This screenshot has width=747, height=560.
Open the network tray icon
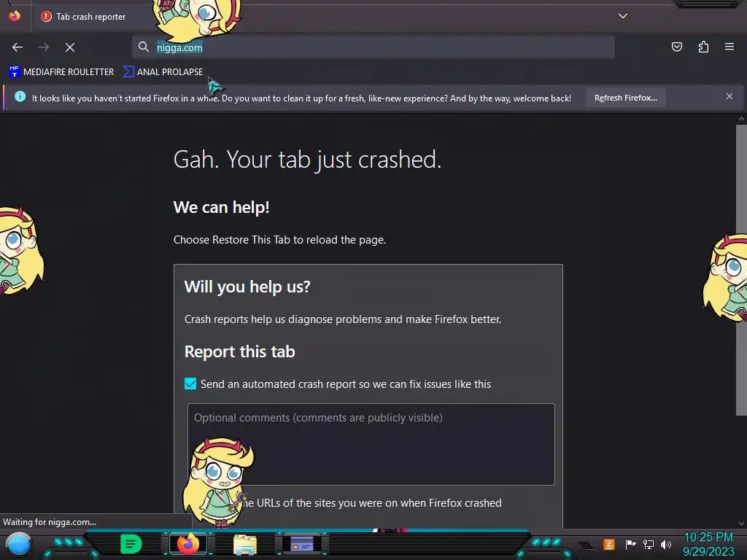[x=648, y=544]
